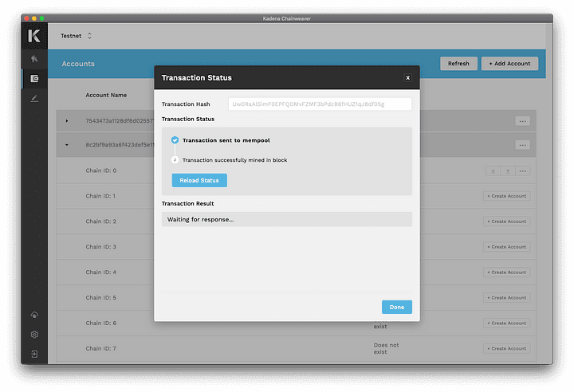Click the send arrow on Chain ID 0

click(508, 171)
